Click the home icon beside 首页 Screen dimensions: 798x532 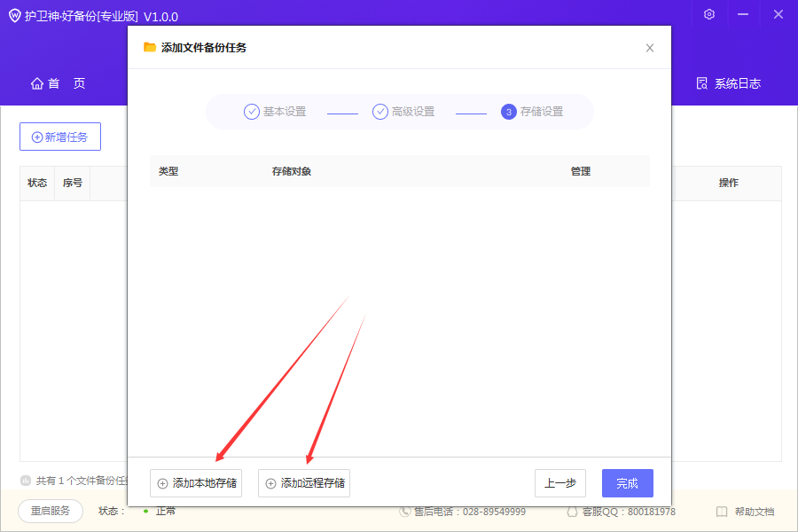37,83
